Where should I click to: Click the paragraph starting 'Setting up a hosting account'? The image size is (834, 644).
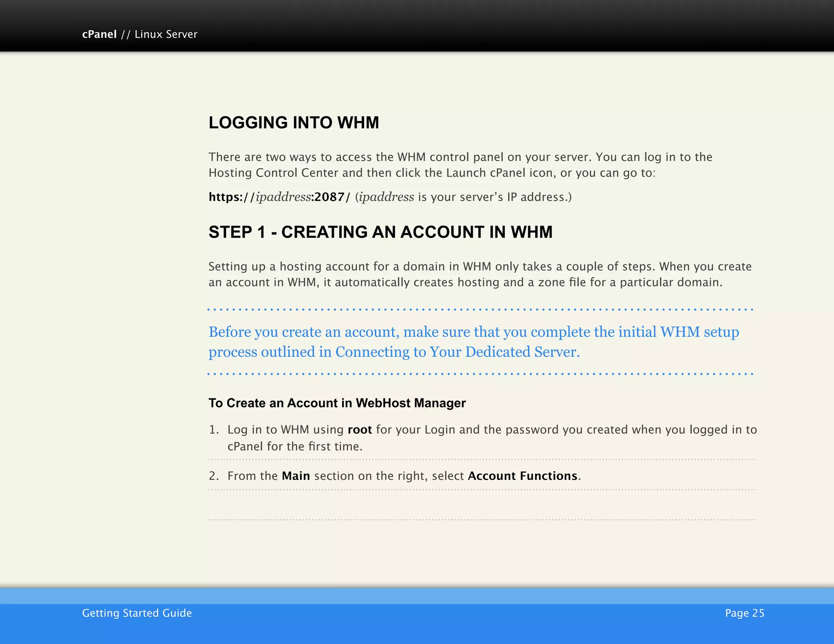click(480, 274)
